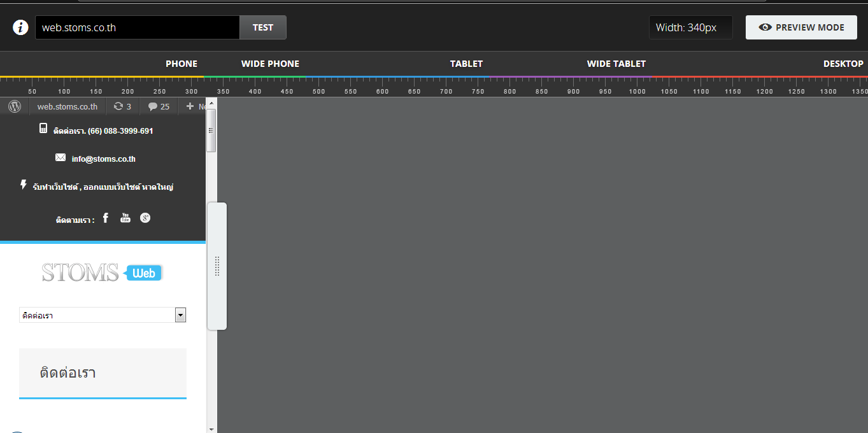
Task: Open the dropdown arrow on the page selector
Action: [x=180, y=315]
